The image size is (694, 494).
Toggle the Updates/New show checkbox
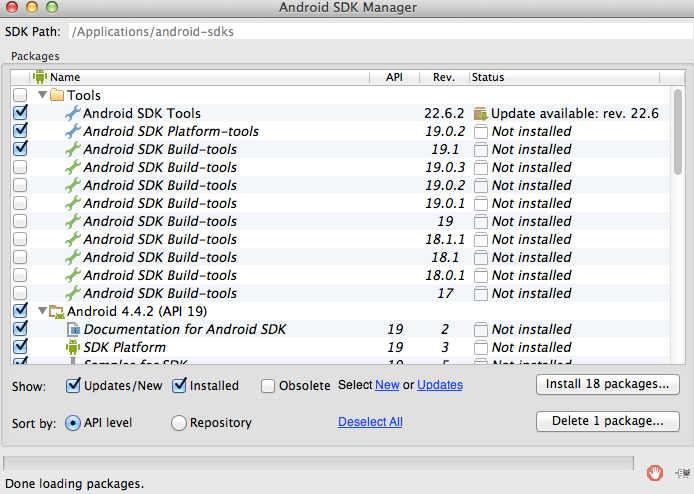73,385
